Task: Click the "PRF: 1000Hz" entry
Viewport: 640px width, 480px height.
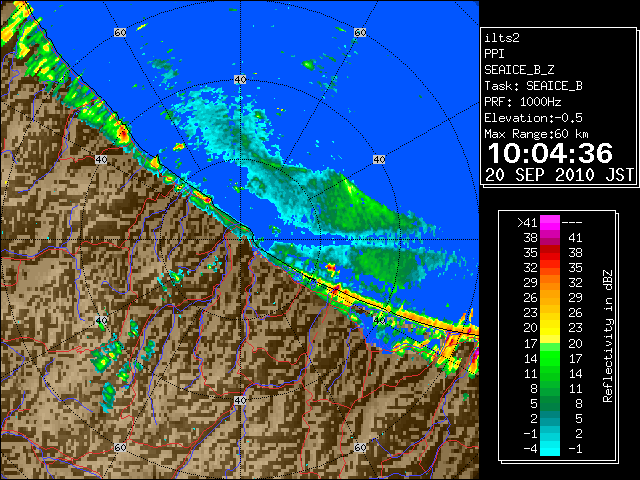Action: pyautogui.click(x=523, y=102)
